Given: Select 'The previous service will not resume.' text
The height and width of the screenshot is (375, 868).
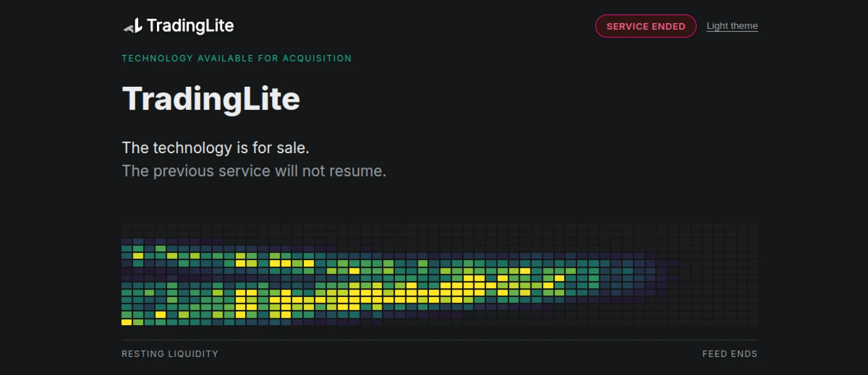Looking at the screenshot, I should click(254, 171).
